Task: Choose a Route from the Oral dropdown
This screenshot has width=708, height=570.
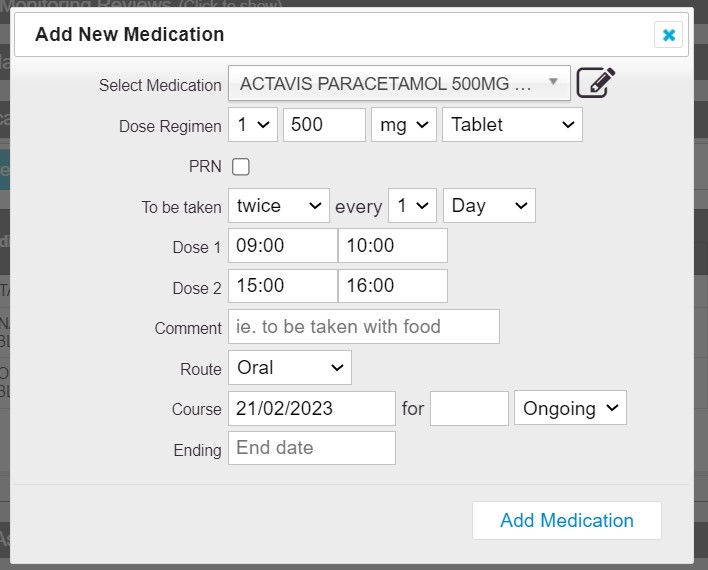Action: (x=290, y=368)
